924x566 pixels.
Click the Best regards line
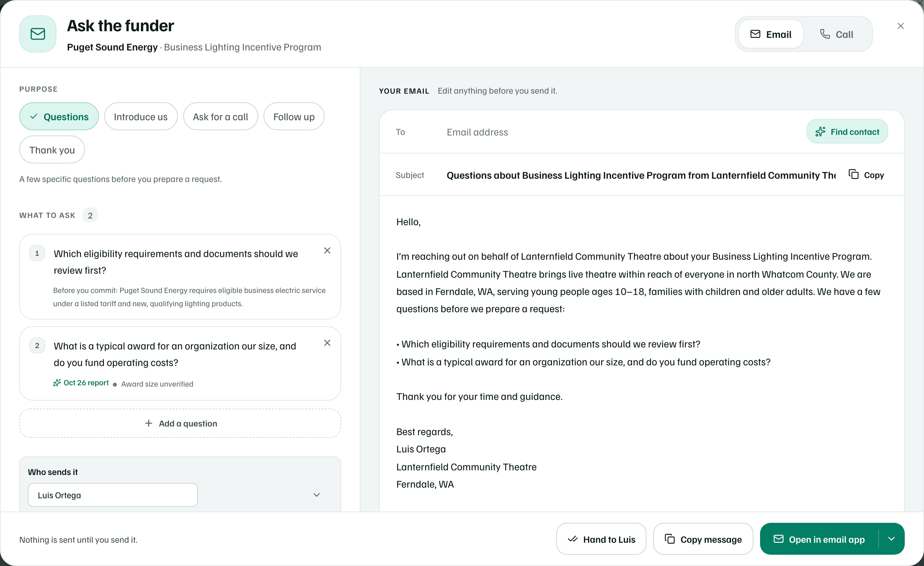424,431
